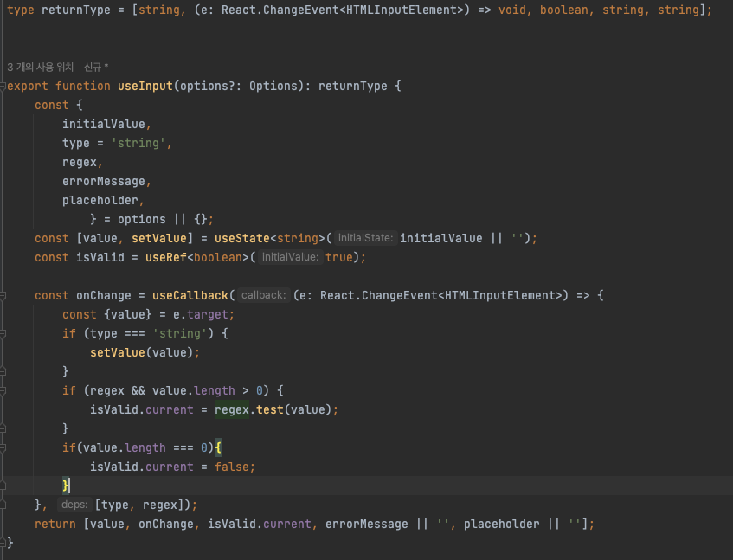733x560 pixels.
Task: Click errorMessage in the return statement
Action: point(367,524)
